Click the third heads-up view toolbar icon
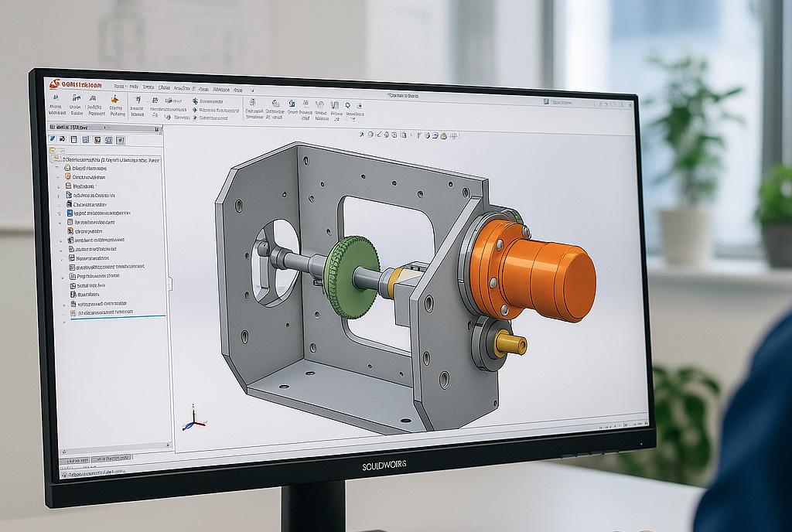 378,135
